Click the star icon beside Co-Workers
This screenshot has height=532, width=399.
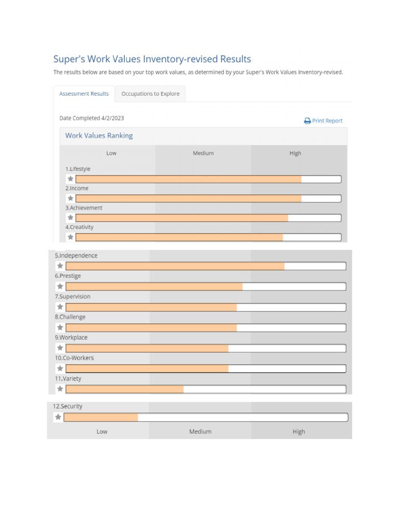[x=60, y=368]
